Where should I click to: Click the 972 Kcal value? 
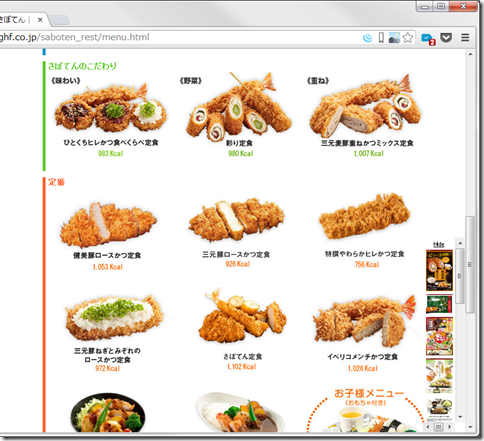[107, 368]
